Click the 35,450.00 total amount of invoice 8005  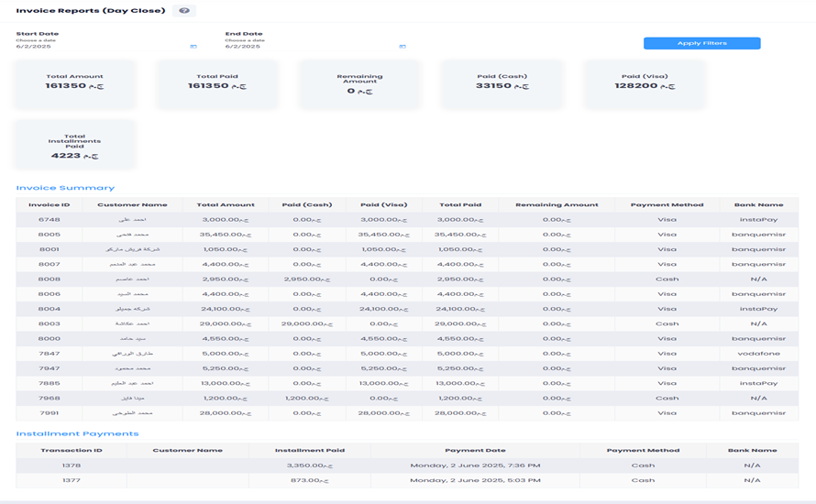pyautogui.click(x=226, y=235)
